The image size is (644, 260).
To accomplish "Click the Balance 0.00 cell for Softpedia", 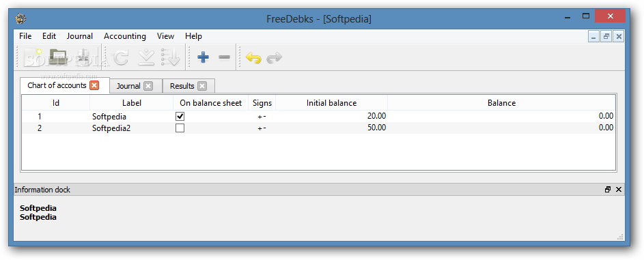I will click(501, 117).
